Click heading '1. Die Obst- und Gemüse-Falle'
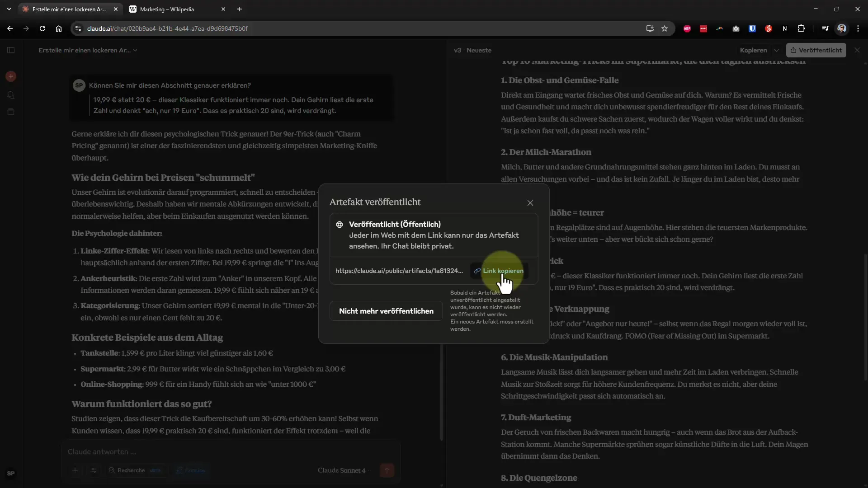 point(560,80)
